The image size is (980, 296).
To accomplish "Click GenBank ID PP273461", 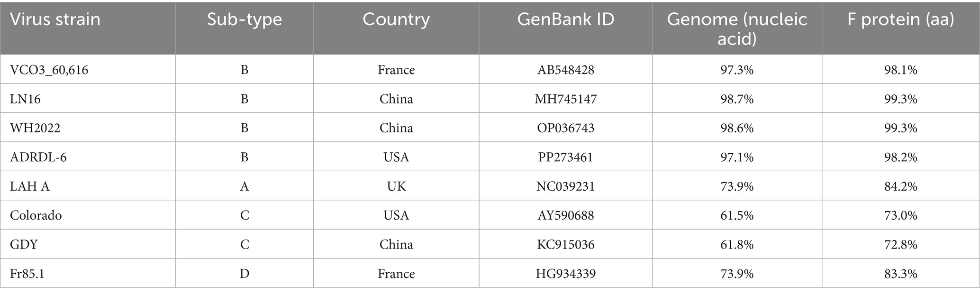I will point(565,157).
